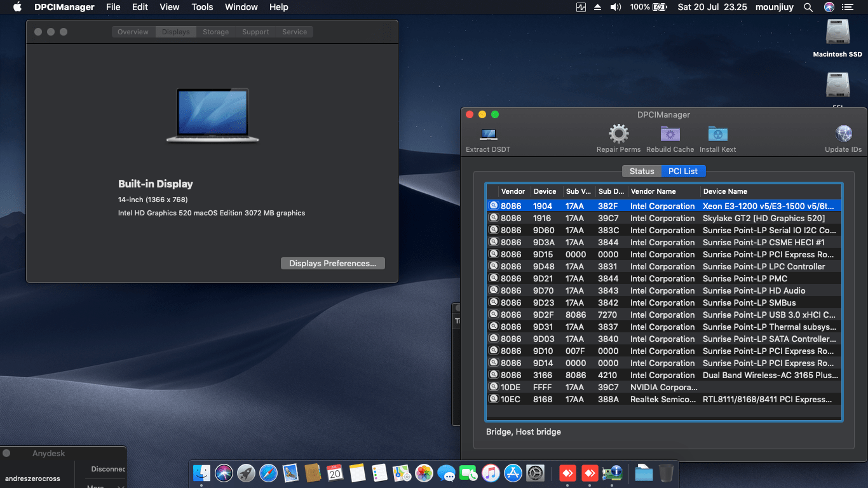Open Contacts from the Dock
Image resolution: width=868 pixels, height=488 pixels.
point(313,473)
